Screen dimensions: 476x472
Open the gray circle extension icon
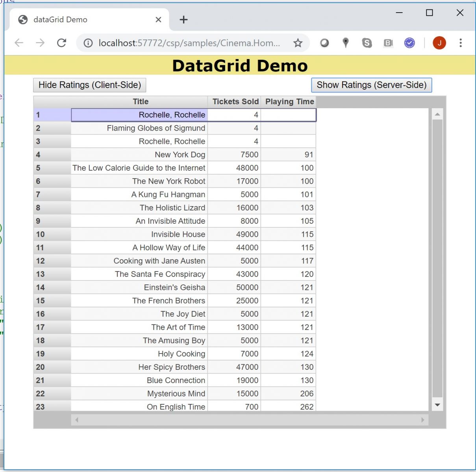[x=324, y=43]
